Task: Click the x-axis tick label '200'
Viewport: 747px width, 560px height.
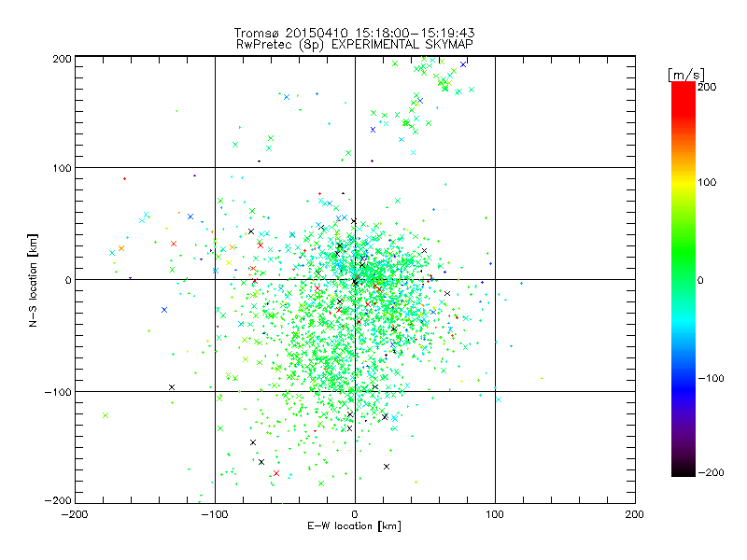Action: pyautogui.click(x=635, y=514)
